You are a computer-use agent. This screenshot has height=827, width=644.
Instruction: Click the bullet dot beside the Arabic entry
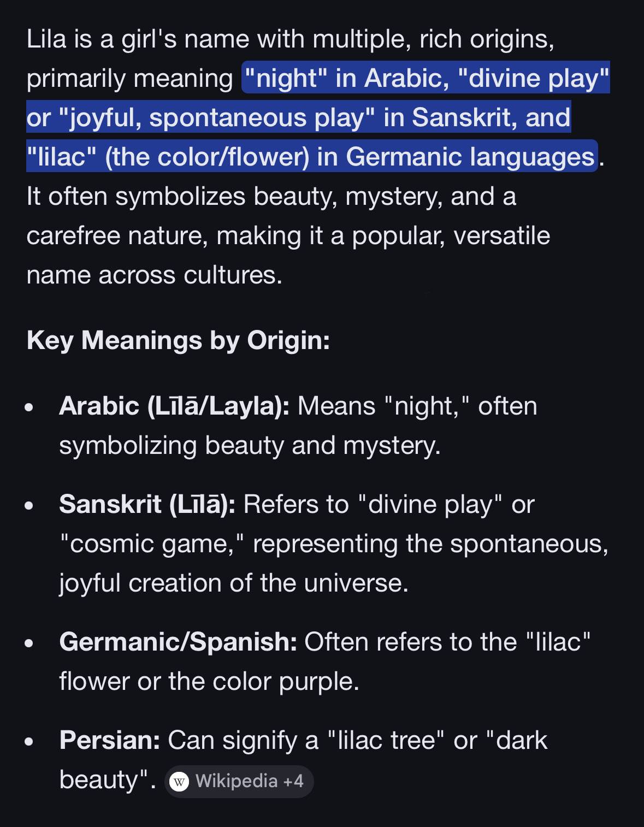29,407
